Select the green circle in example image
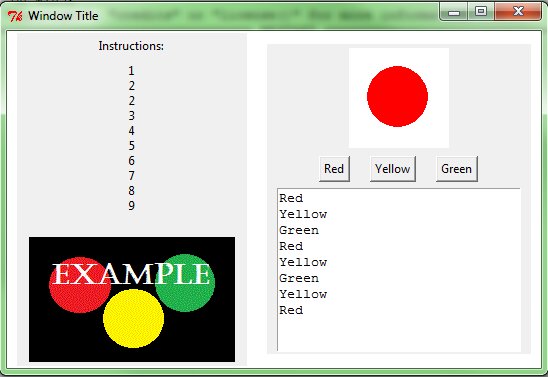 [185, 283]
